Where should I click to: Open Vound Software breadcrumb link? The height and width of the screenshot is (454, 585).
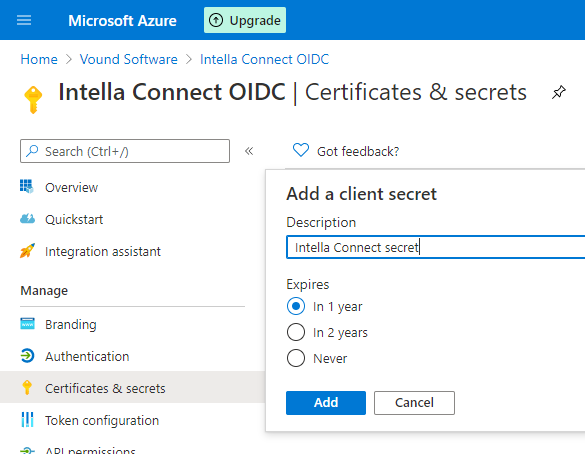[x=129, y=59]
